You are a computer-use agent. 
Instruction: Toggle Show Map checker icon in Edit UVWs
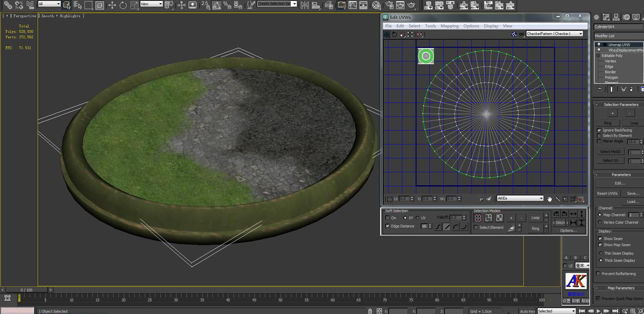pos(514,34)
